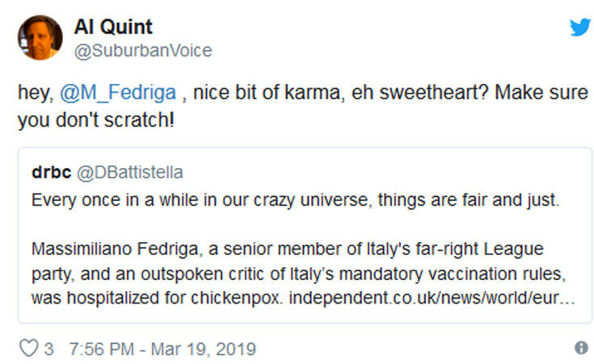Click the 7:56 PM - Mar 19, 2019 timestamp
The width and height of the screenshot is (594, 364).
click(x=163, y=349)
